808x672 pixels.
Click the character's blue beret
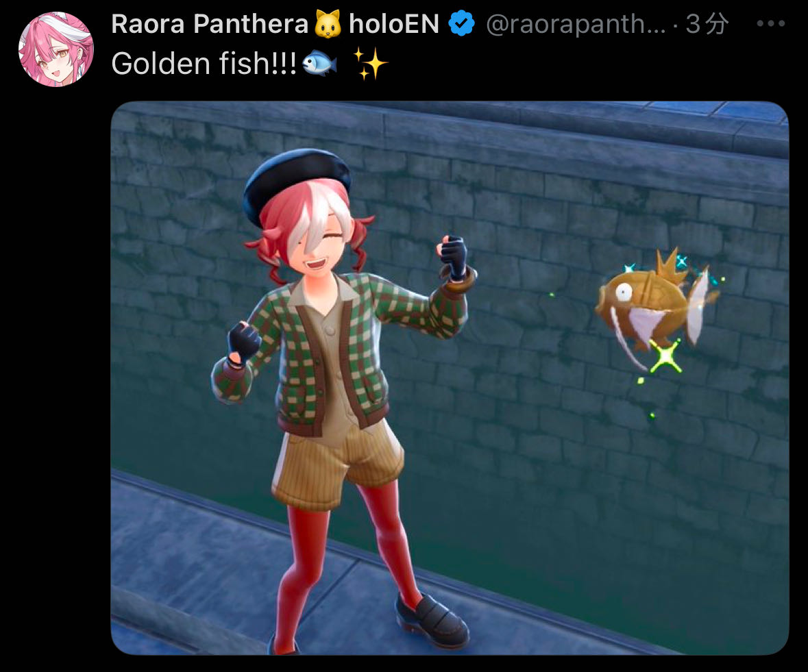(x=297, y=182)
